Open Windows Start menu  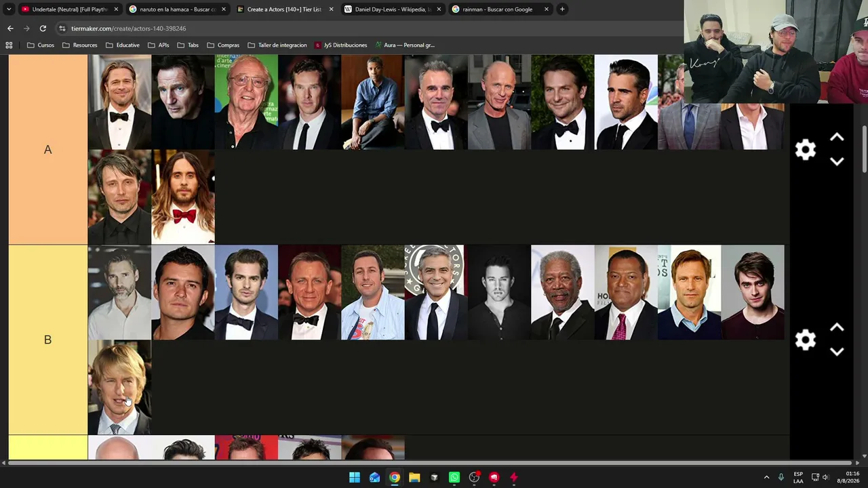tap(355, 477)
